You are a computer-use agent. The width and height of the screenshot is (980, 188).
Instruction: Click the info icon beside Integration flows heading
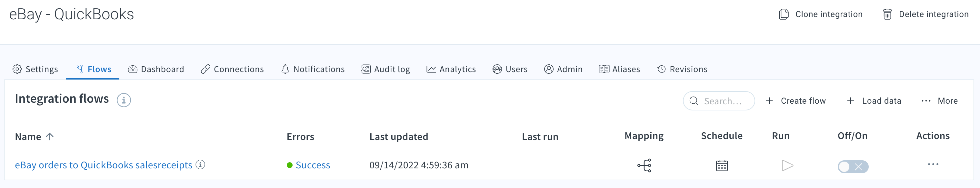[x=124, y=100]
